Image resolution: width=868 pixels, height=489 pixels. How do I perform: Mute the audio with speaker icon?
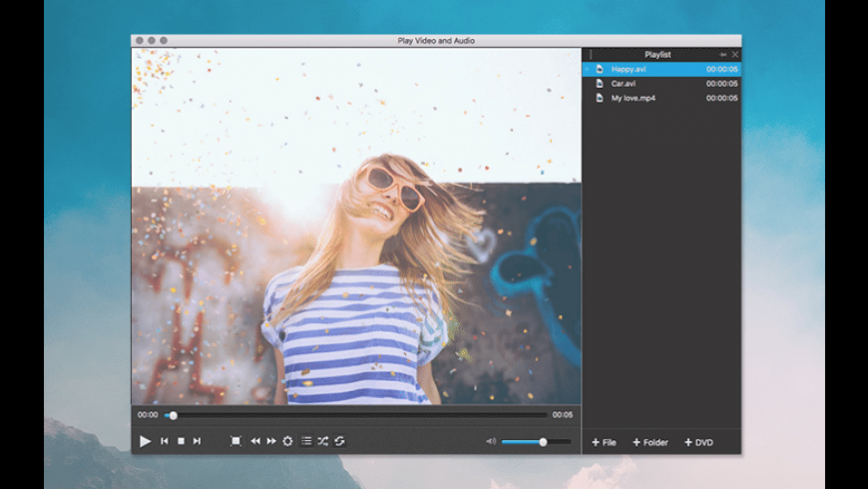coord(491,441)
